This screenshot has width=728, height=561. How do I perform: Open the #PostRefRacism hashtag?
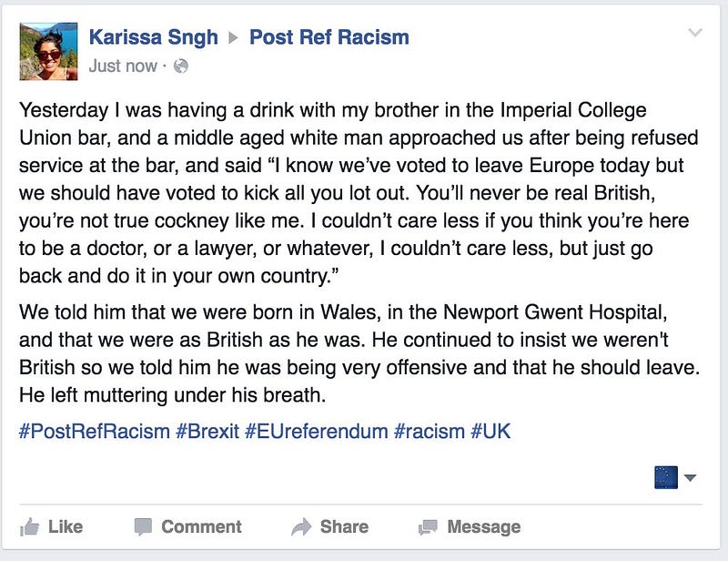[x=94, y=431]
